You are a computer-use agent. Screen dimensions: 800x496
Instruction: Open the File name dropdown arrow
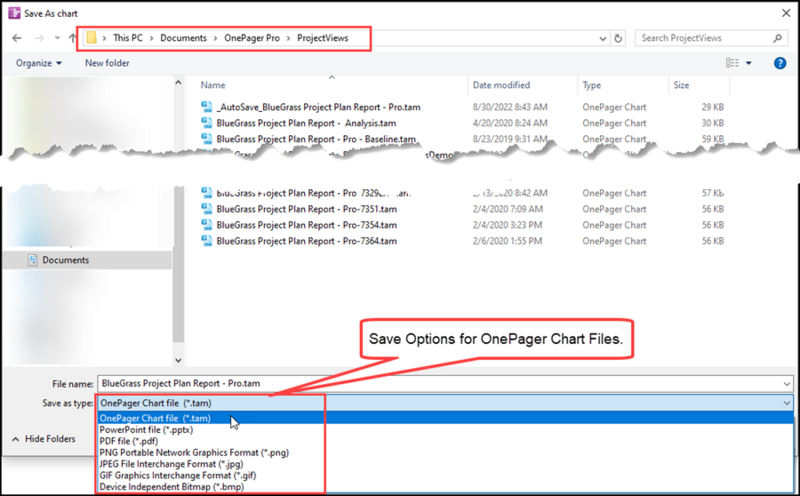point(787,384)
